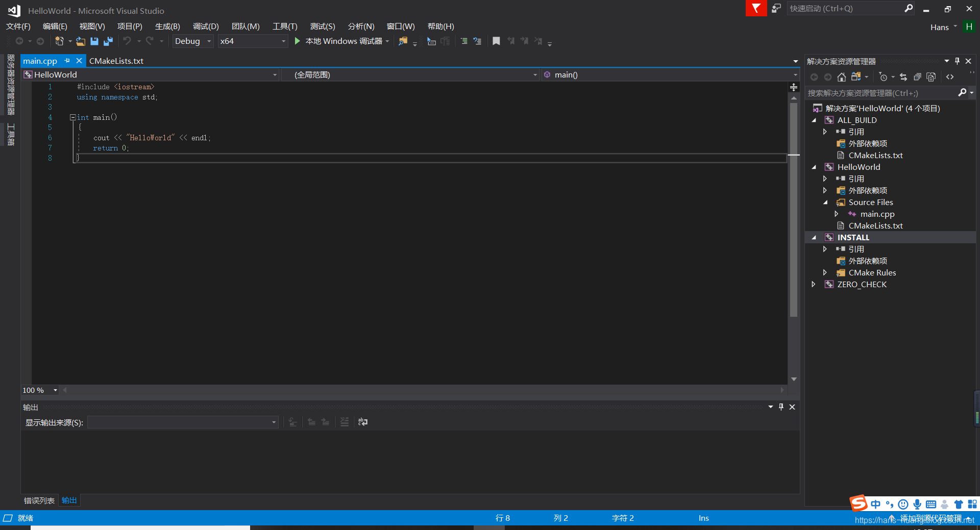This screenshot has width=980, height=530.
Task: Open Search in Files magnifier icon
Action: click(x=402, y=41)
